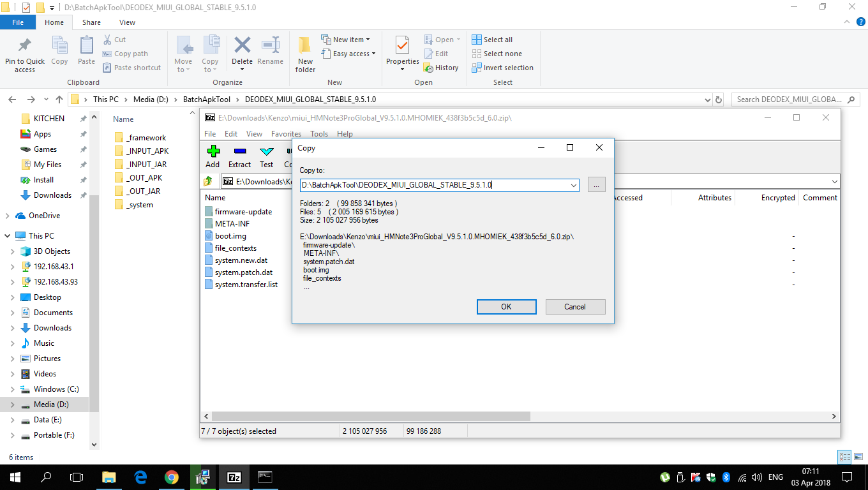The height and width of the screenshot is (490, 868).
Task: Switch to large icons view in Explorer
Action: (858, 457)
